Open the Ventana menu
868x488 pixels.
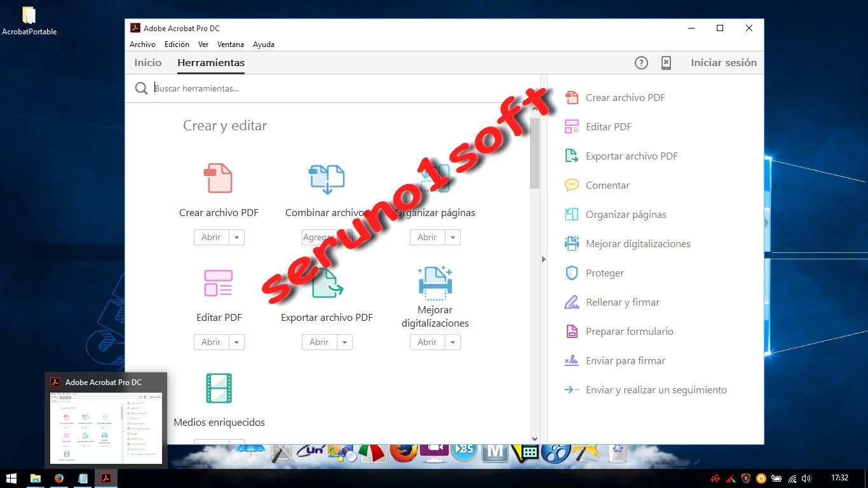[231, 44]
